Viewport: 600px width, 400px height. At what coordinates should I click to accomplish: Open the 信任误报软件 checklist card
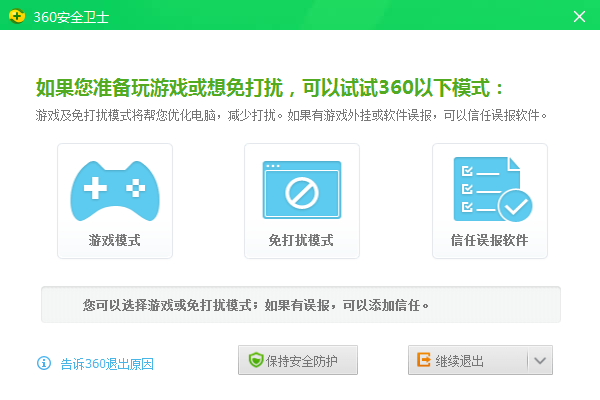[490, 201]
